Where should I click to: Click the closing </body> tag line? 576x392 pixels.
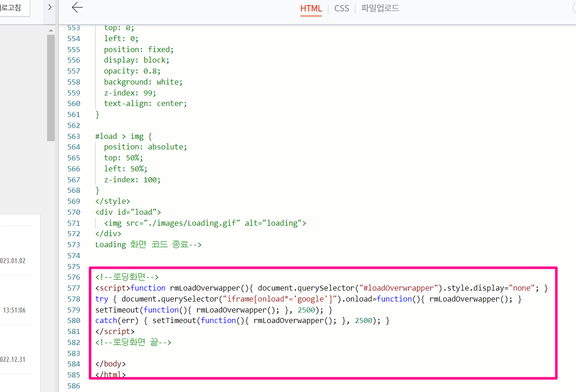click(x=110, y=364)
